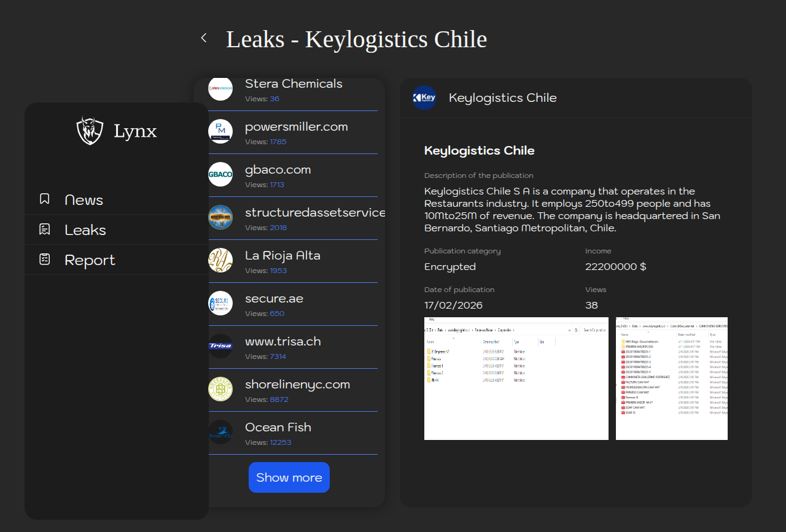Screen dimensions: 786x532
Task: Open the shorelinenyc.com entry title
Action: (x=297, y=385)
